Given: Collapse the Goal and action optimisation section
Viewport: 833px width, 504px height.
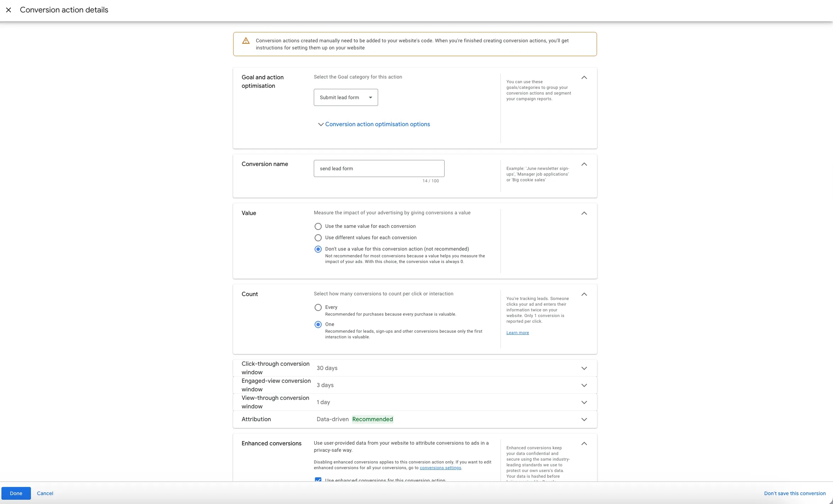Looking at the screenshot, I should coord(584,77).
